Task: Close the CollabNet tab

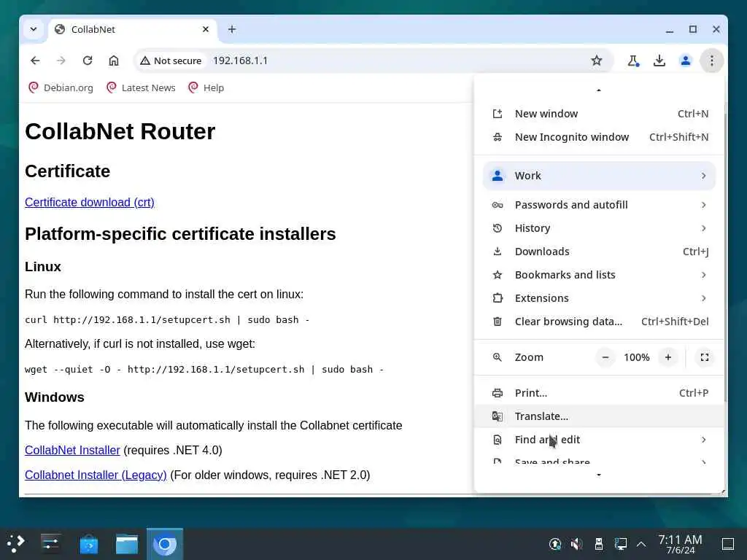Action: 206,29
